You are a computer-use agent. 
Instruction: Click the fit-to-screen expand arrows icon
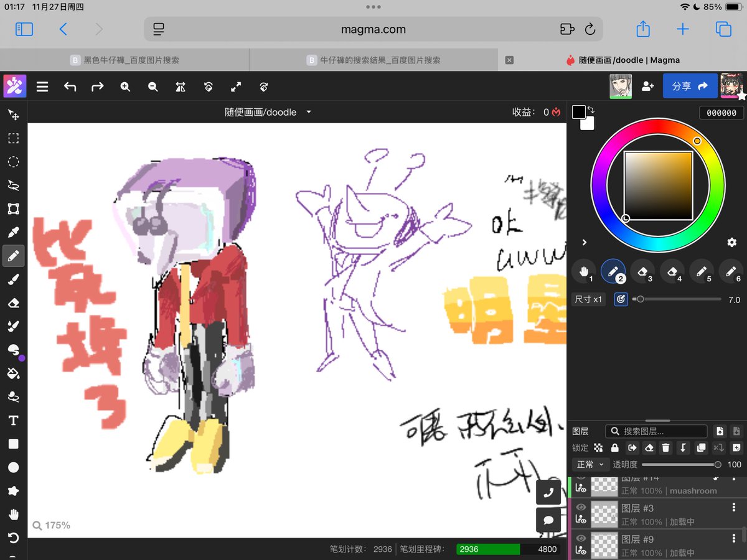(236, 87)
